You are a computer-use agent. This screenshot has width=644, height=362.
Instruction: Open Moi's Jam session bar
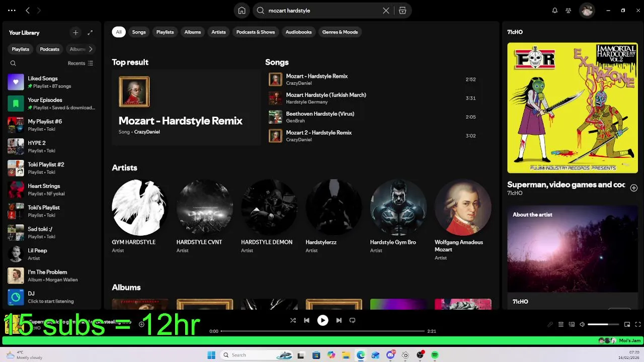point(322,340)
